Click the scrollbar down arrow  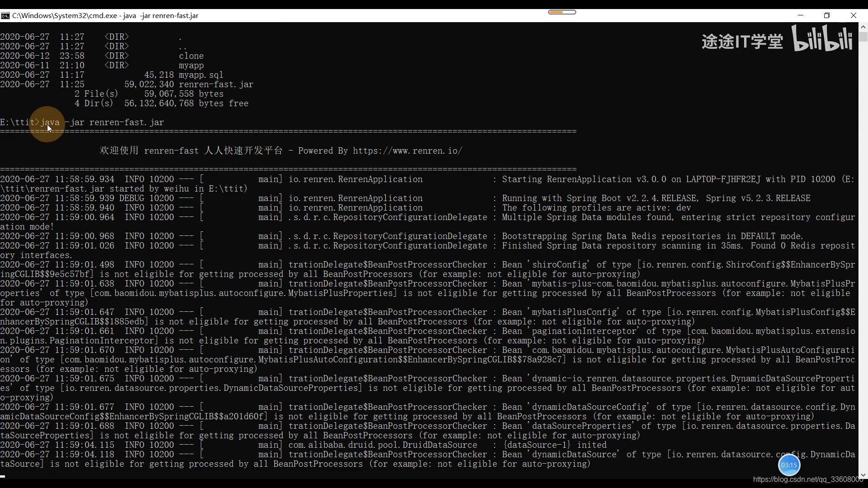(863, 475)
